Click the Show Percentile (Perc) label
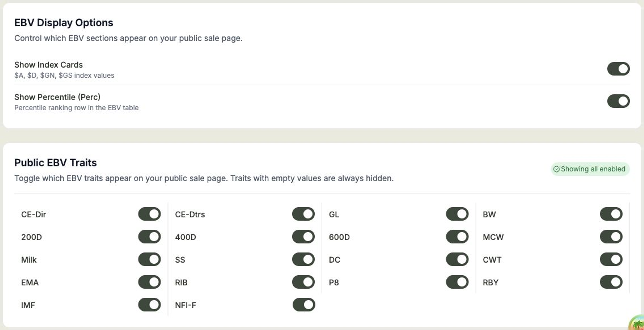This screenshot has width=644, height=330. 57,97
